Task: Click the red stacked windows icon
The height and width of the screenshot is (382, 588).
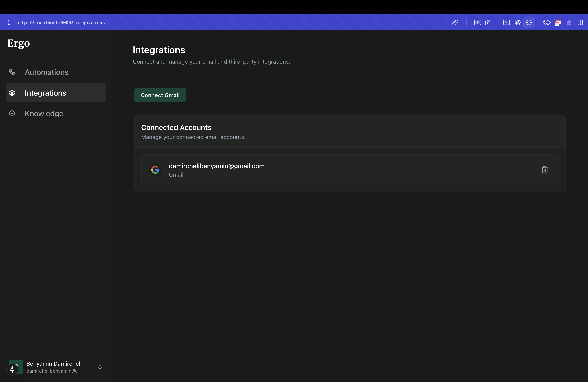Action: pos(558,22)
